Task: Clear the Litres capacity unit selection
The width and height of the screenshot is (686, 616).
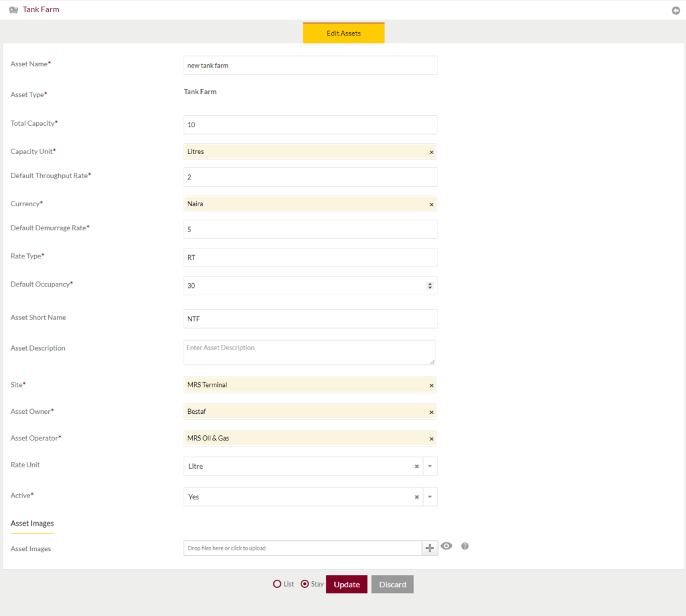Action: click(x=431, y=152)
